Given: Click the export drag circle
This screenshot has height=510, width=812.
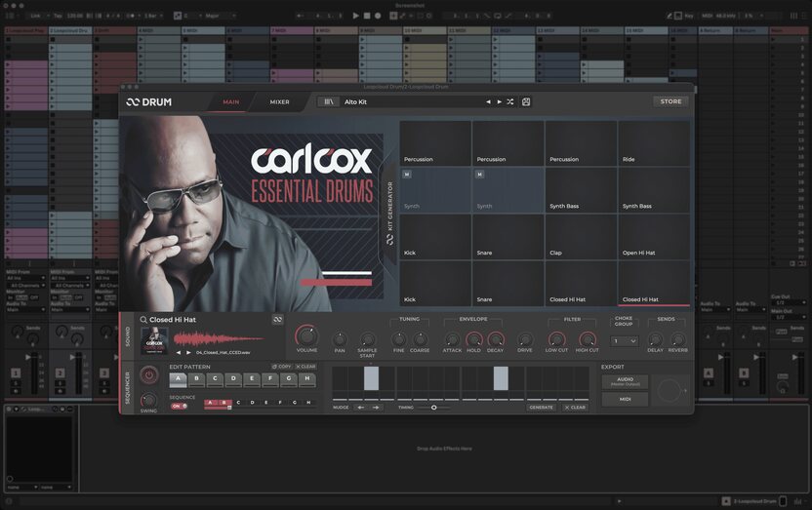Looking at the screenshot, I should pos(670,390).
